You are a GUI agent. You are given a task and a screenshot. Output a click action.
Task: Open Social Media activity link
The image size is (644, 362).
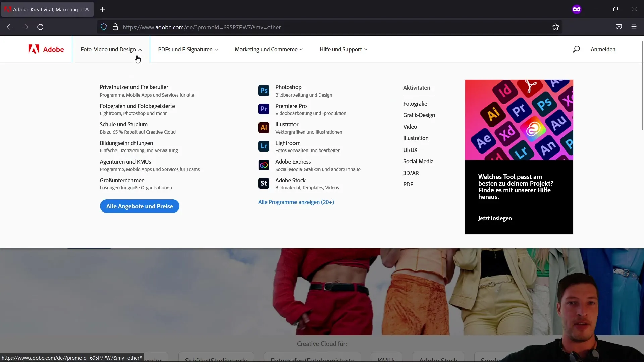coord(418,161)
